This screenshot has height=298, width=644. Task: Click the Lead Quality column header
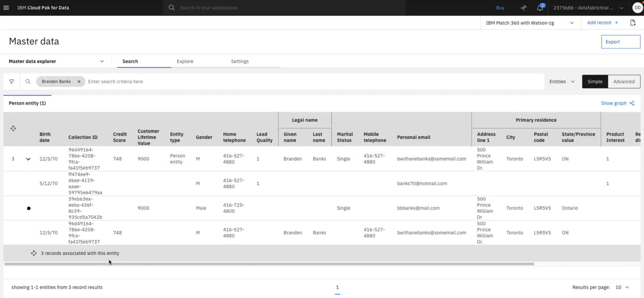[264, 137]
